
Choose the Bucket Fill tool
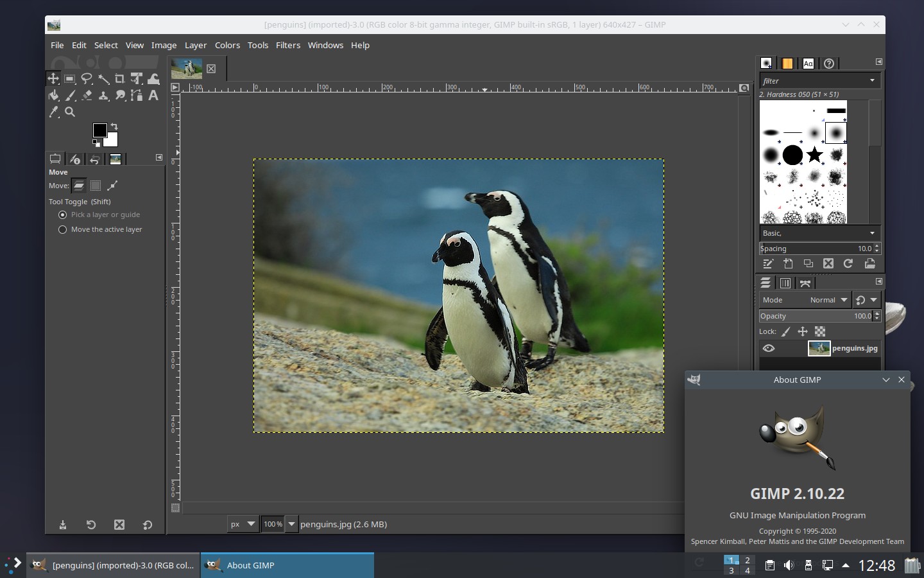click(x=53, y=96)
